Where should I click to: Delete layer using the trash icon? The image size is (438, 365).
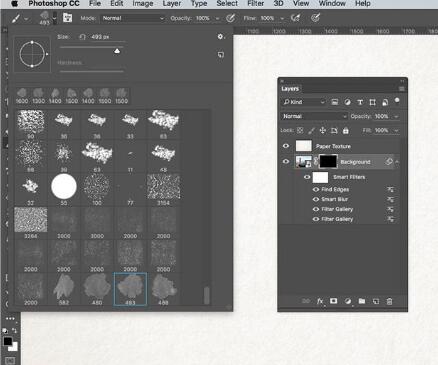(x=389, y=301)
